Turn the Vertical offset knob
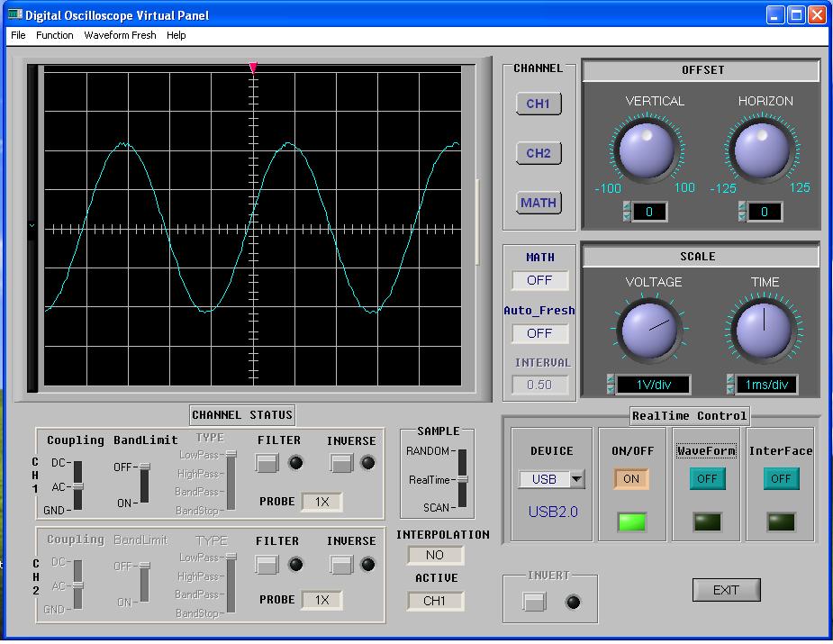This screenshot has width=833, height=644. [647, 150]
